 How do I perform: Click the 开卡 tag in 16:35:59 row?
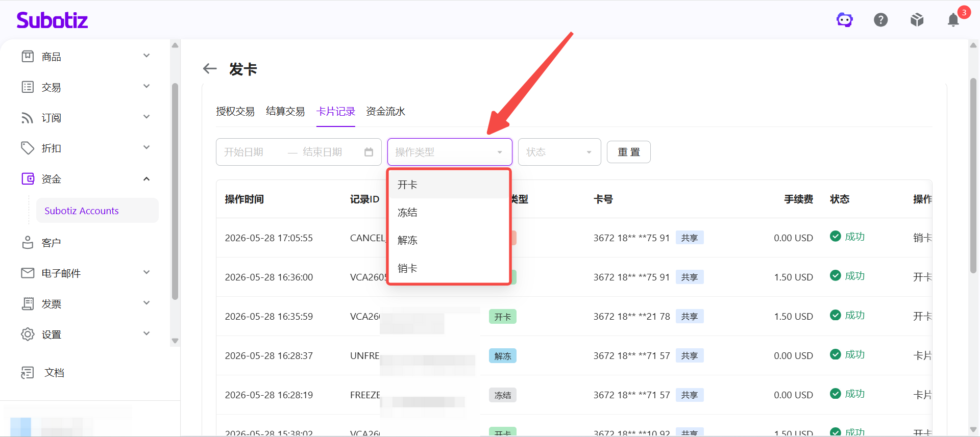502,317
